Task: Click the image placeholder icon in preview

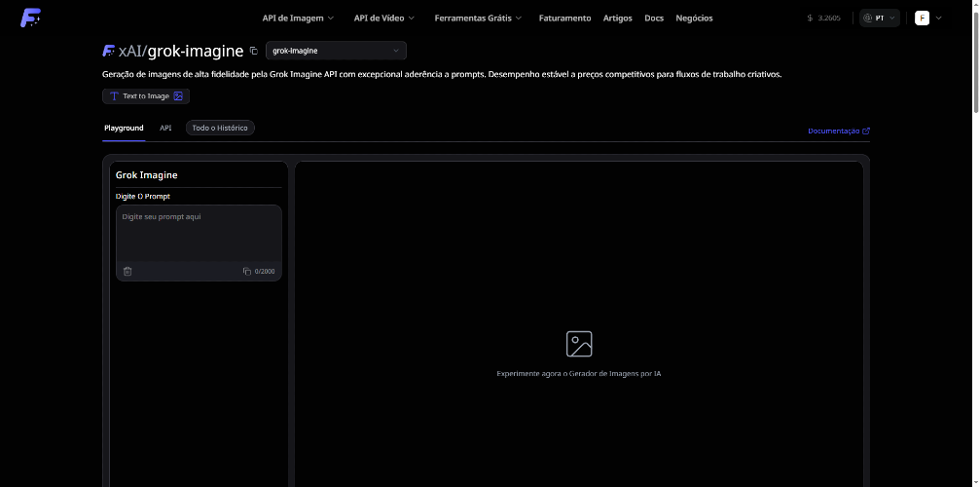Action: click(579, 344)
